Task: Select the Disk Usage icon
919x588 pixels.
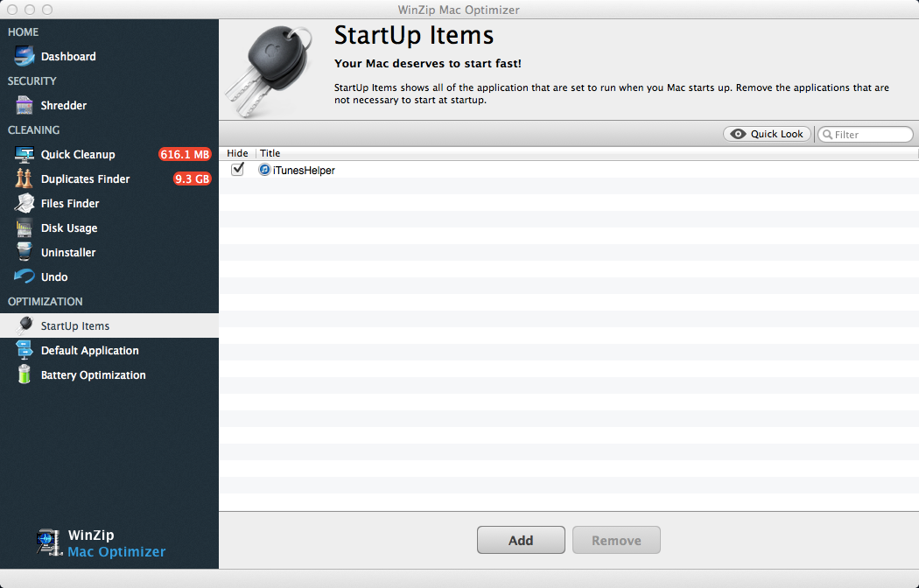Action: (25, 228)
